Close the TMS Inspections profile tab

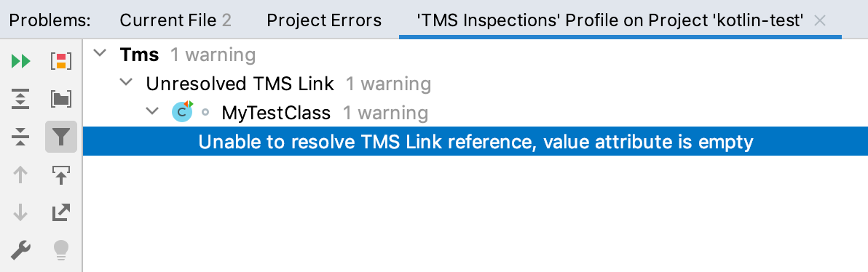[821, 21]
